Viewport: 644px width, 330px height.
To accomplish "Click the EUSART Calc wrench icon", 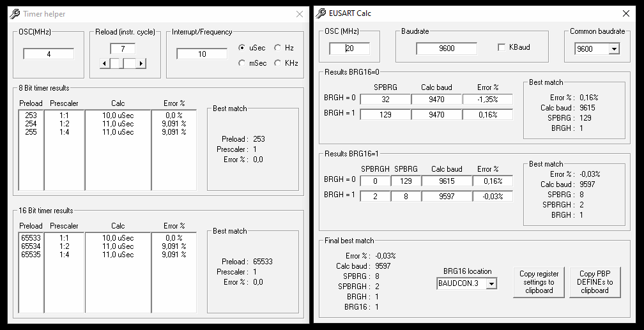I will [x=321, y=13].
